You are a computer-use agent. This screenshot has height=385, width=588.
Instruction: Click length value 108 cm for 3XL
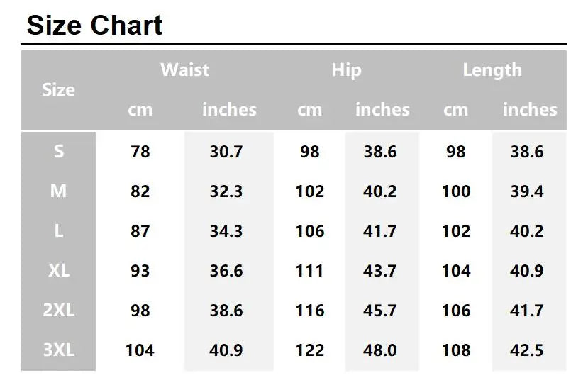click(x=456, y=350)
